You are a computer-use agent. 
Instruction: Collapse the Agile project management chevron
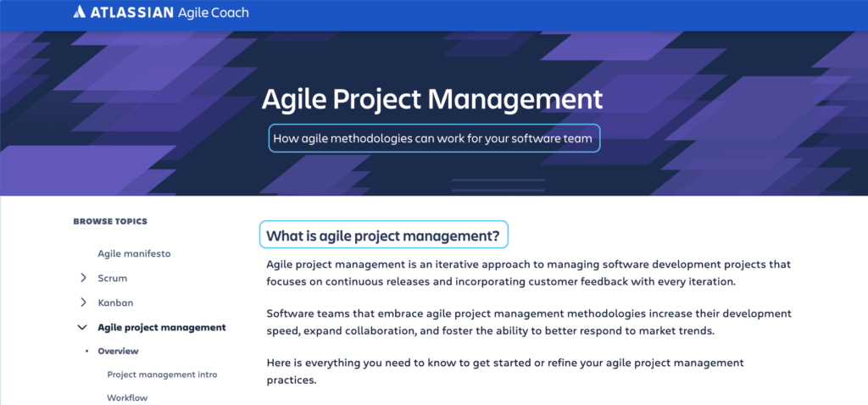pyautogui.click(x=82, y=327)
